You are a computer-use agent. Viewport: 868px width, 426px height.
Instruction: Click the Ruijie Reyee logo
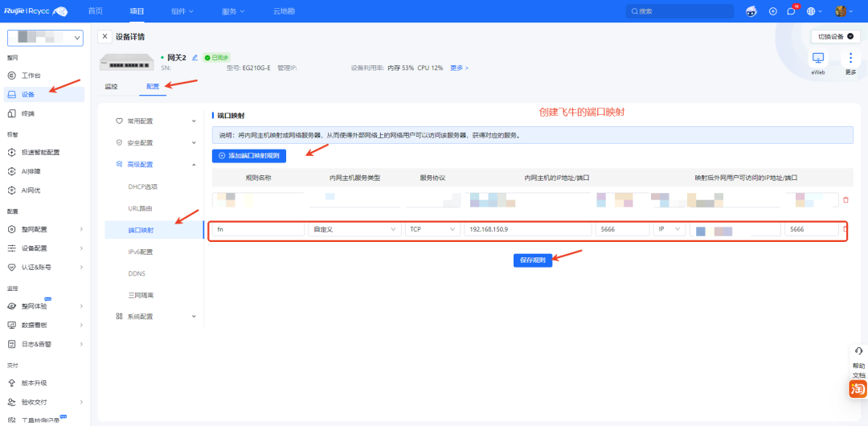click(36, 11)
